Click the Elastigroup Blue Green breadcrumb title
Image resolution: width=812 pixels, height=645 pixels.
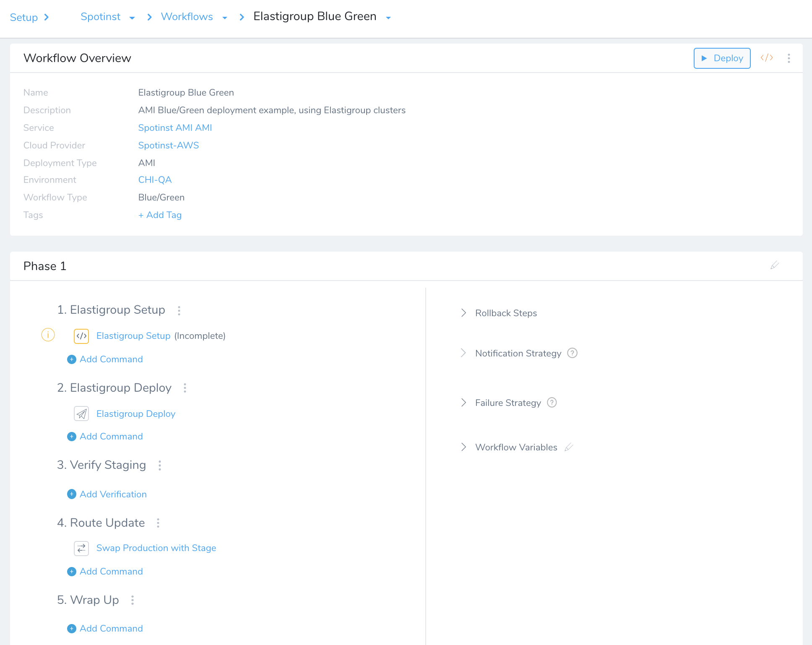tap(315, 16)
